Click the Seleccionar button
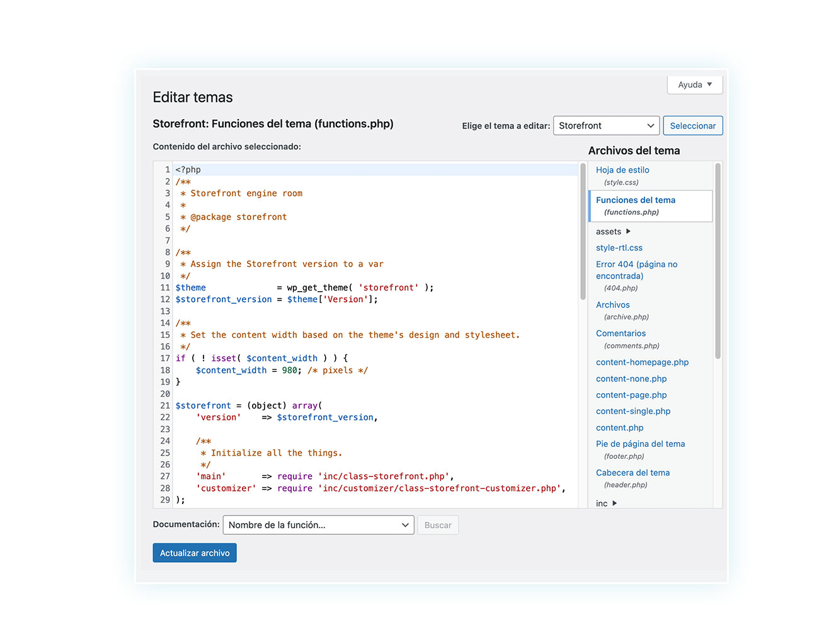The image size is (819, 644). [x=692, y=125]
